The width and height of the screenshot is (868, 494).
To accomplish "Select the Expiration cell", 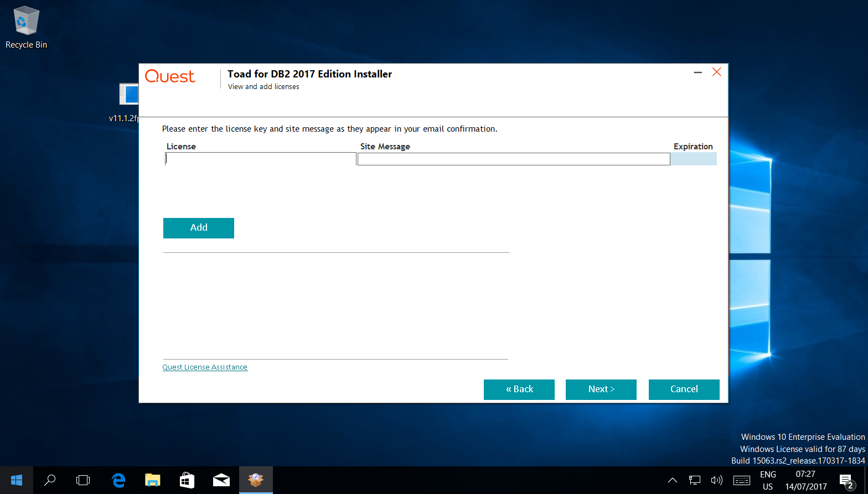I will tap(694, 159).
